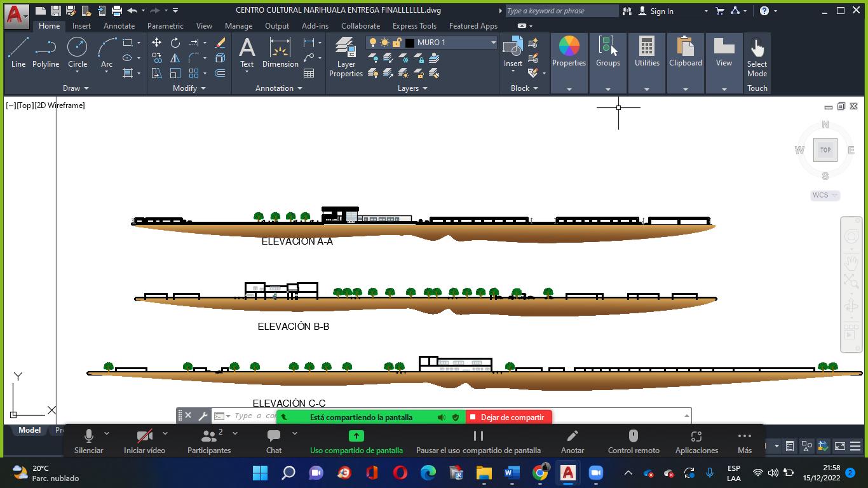Click the Sign In button
This screenshot has width=868, height=488.
tap(656, 11)
